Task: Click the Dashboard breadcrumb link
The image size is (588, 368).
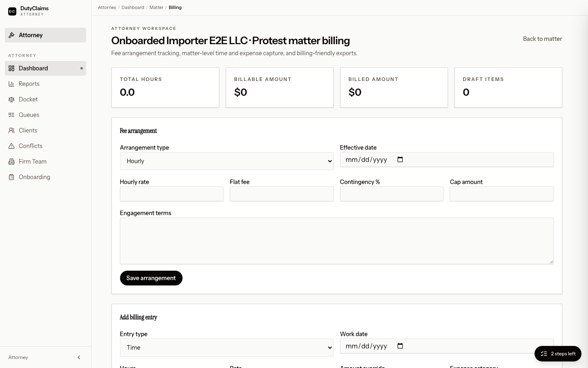Action: coord(133,7)
